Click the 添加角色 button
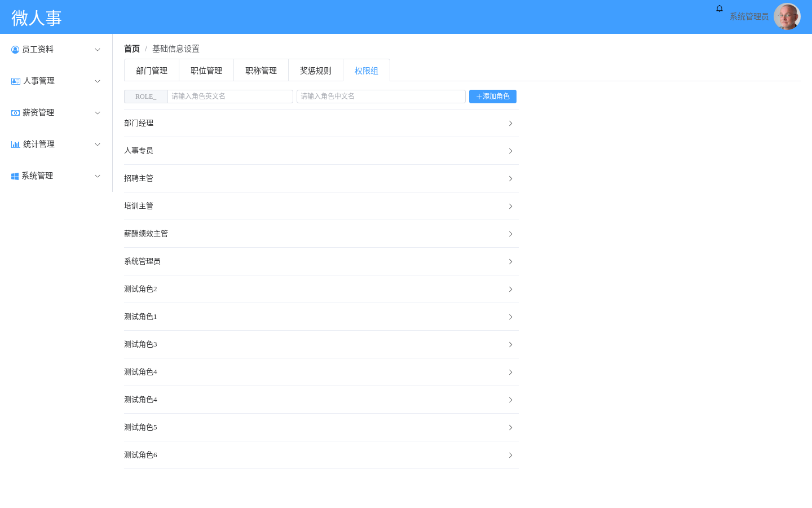Screen dimensions: 812x508 click(x=493, y=97)
